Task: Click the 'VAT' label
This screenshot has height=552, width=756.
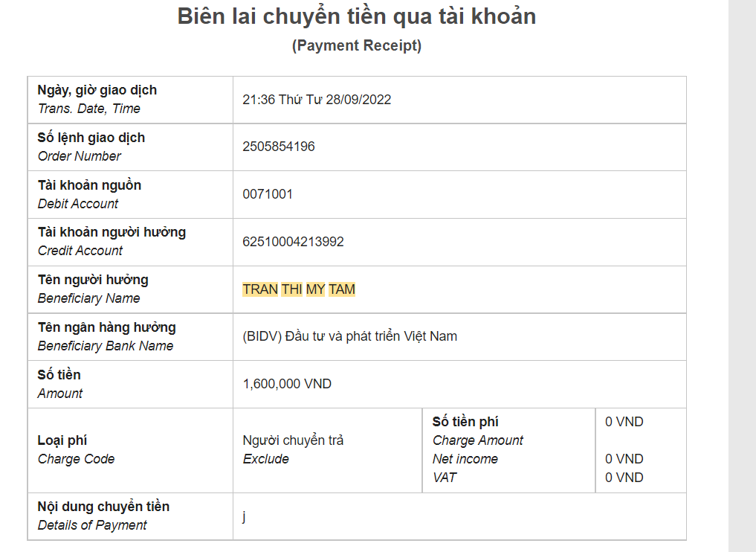Action: click(445, 478)
